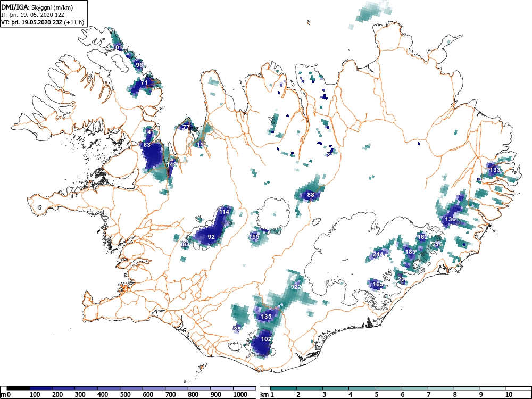Click the '3' tick label in kilometre legend
Image resolution: width=532 pixels, height=399 pixels.
click(324, 395)
